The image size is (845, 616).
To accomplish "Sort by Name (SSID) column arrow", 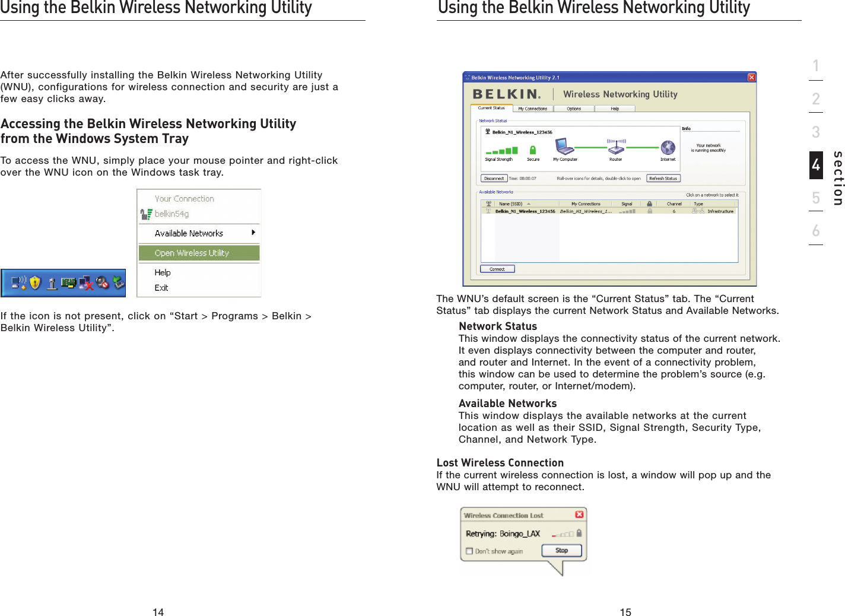I will click(x=529, y=204).
